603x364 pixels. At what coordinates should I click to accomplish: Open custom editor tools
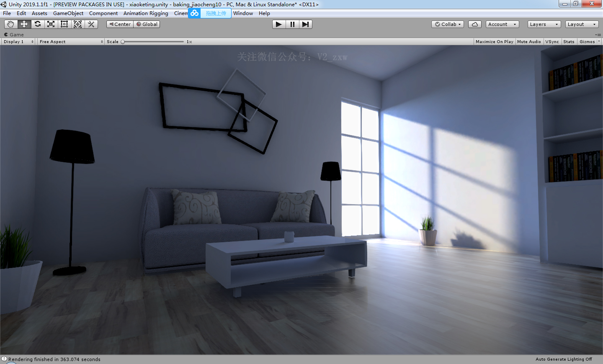click(x=91, y=24)
